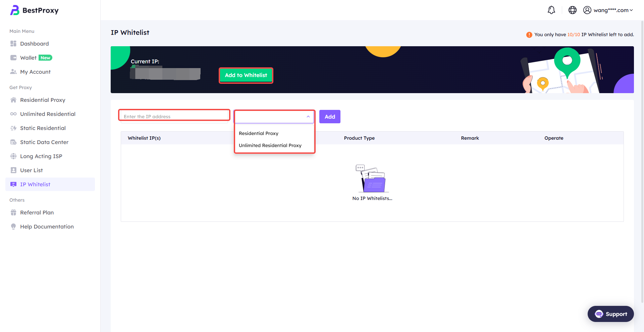Click the Wallet sidebar icon

(x=13, y=58)
